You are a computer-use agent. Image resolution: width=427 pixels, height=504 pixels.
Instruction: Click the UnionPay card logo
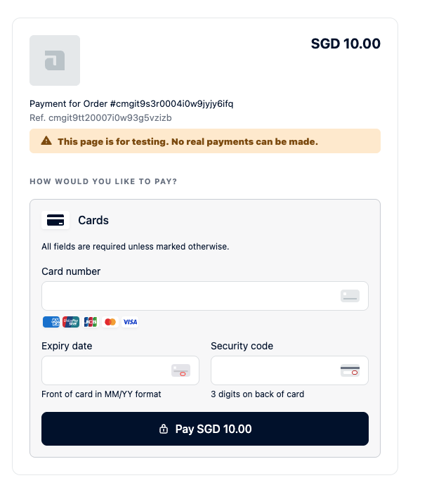(x=71, y=322)
